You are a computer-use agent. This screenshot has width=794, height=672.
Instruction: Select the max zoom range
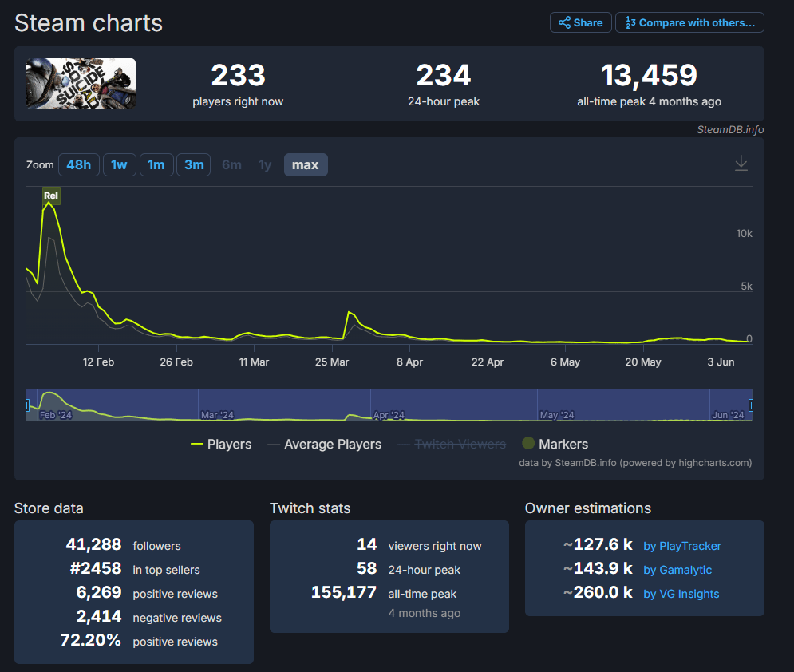[306, 165]
